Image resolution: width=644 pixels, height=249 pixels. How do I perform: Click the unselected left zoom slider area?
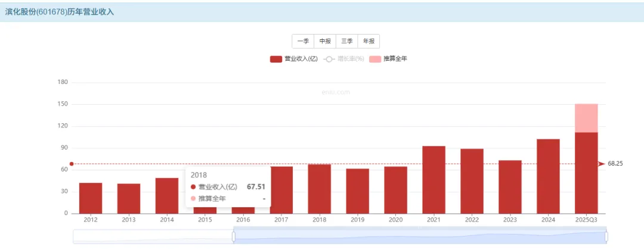153,236
